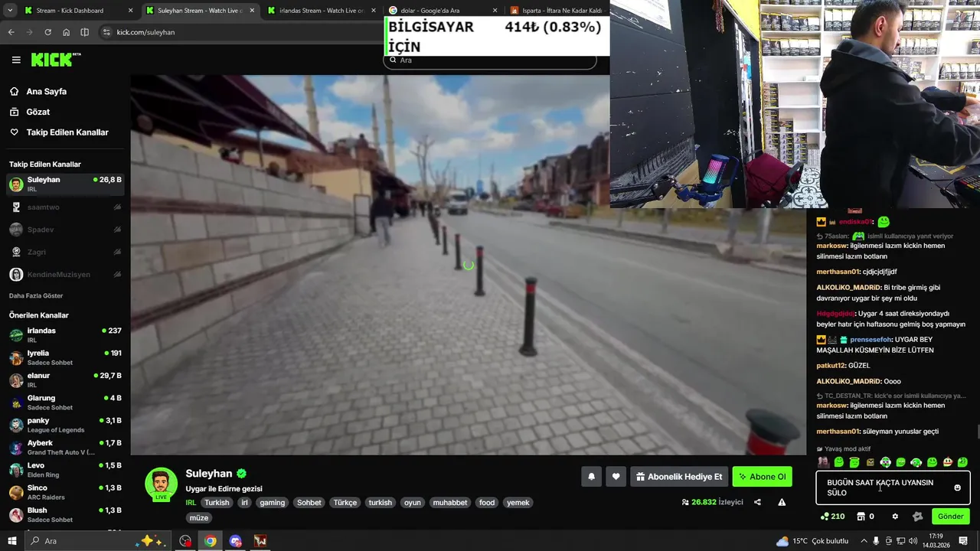Close the Suleyhan Stream tab

(252, 11)
